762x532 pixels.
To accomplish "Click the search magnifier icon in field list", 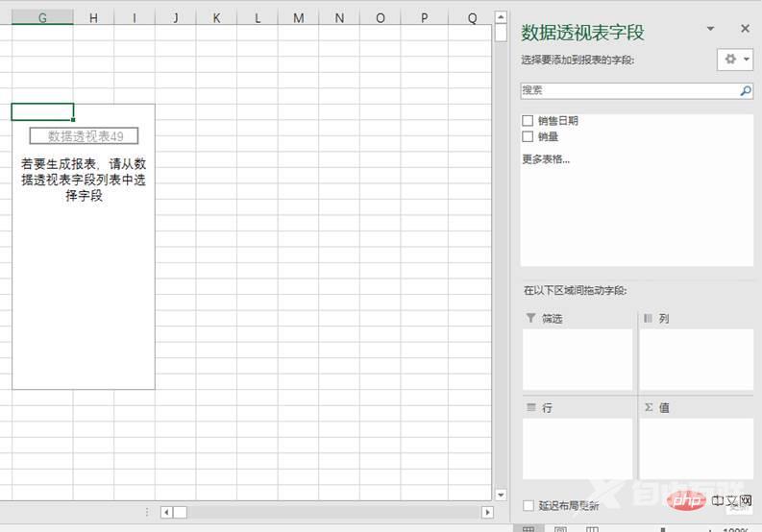I will 745,91.
